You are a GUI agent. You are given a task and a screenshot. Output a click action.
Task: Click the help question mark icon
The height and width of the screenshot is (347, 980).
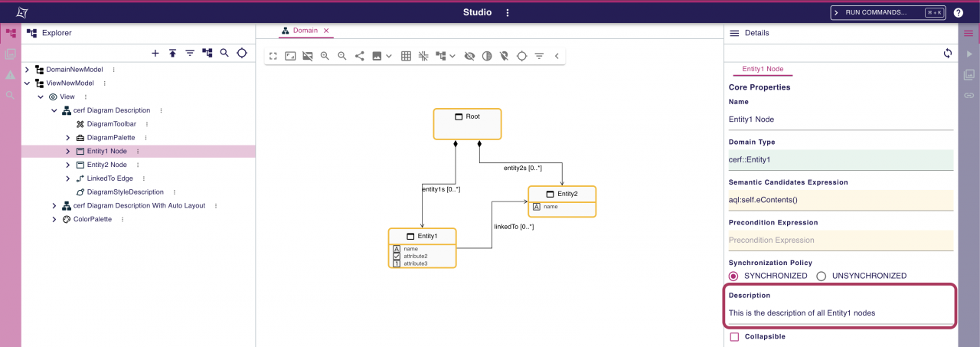[x=958, y=13]
